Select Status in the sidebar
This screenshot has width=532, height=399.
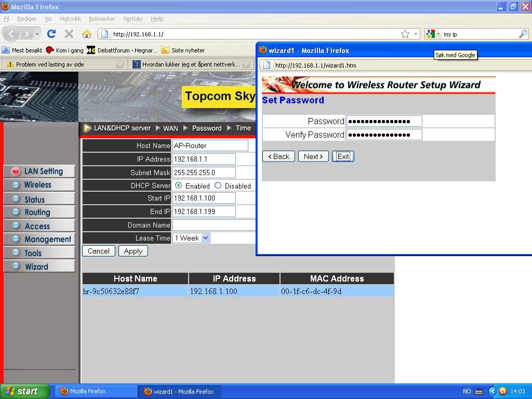pos(39,199)
